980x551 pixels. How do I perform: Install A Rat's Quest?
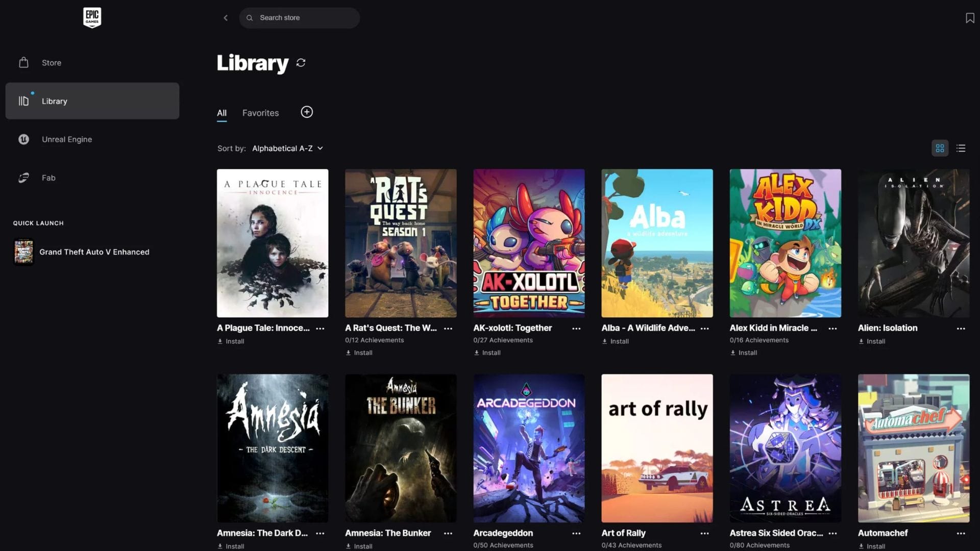[x=359, y=353]
